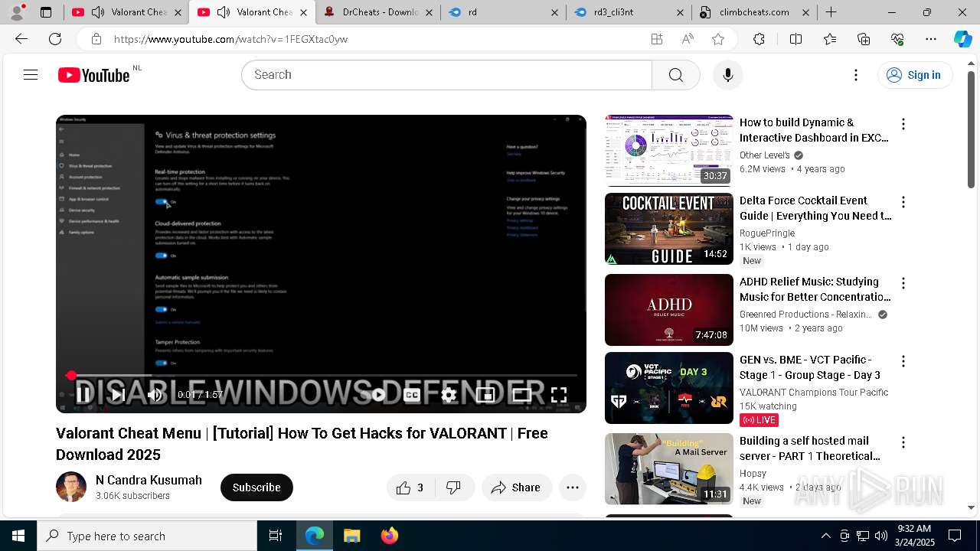Mute the active Valorant tab audio icon
This screenshot has width=980, height=551.
click(x=223, y=12)
